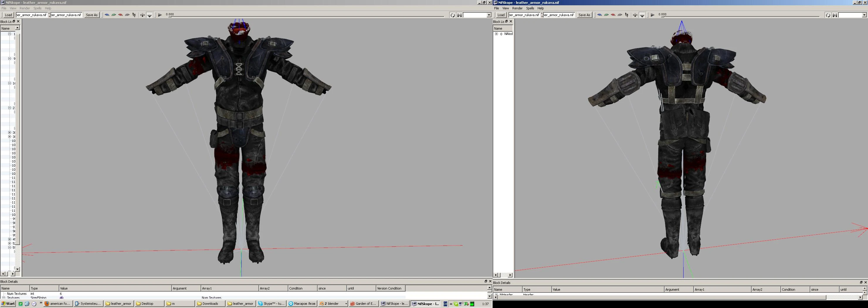Switch to the Garden of E... taskbar item
The height and width of the screenshot is (308, 868).
click(364, 304)
